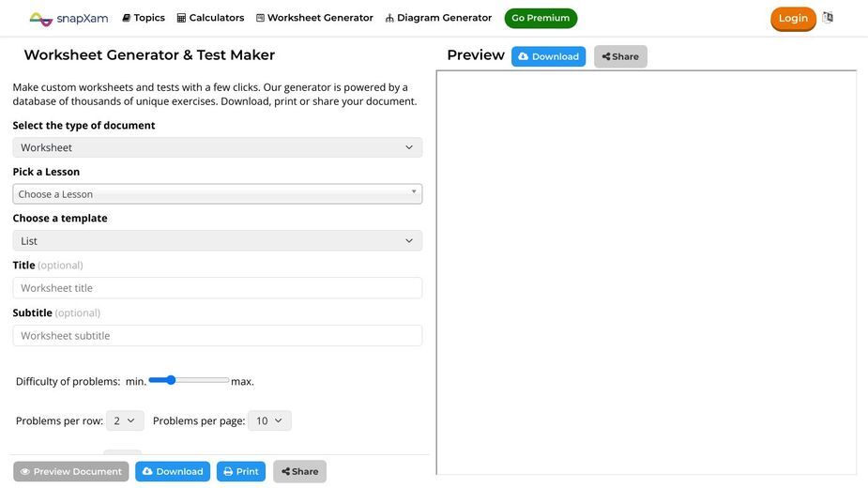The height and width of the screenshot is (488, 868).
Task: Click the Worksheet Generator page icon
Action: click(x=260, y=18)
